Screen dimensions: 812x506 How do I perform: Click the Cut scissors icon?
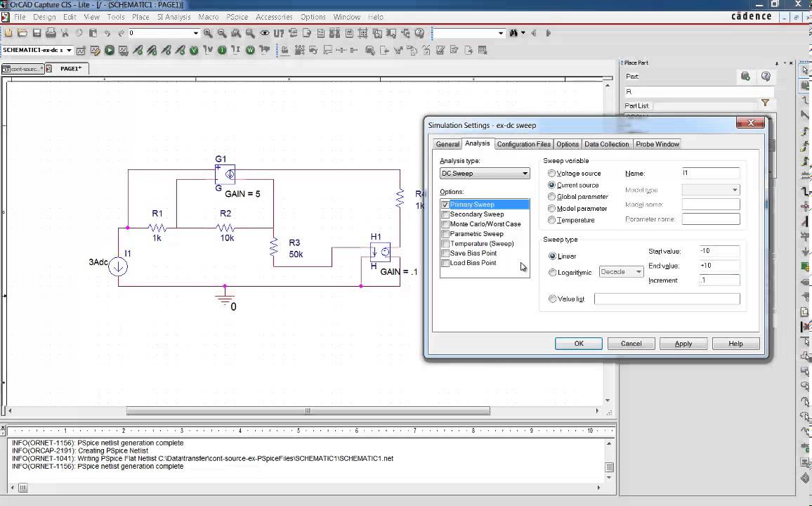(65, 33)
